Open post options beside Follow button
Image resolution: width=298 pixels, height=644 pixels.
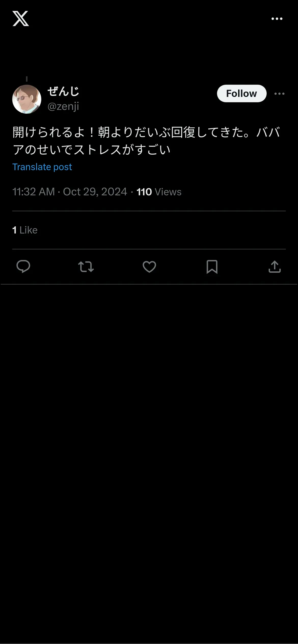coord(279,94)
